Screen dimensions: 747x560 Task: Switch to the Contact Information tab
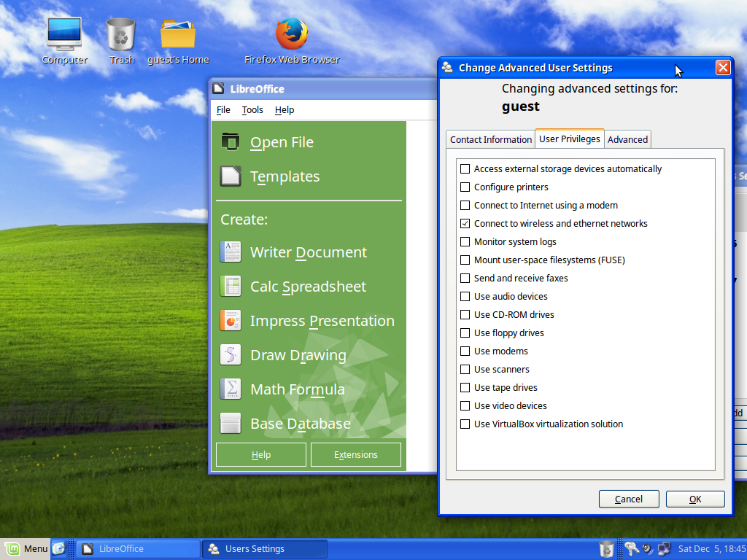coord(490,139)
